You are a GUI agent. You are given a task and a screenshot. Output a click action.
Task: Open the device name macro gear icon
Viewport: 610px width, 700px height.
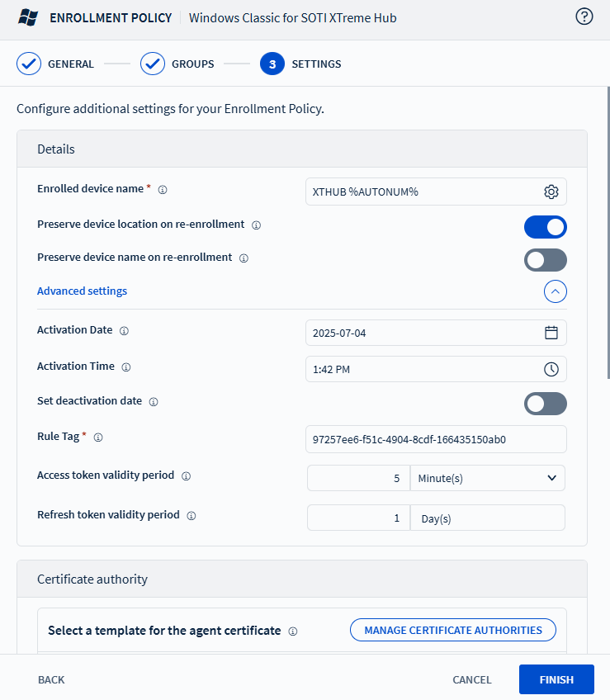click(x=551, y=192)
